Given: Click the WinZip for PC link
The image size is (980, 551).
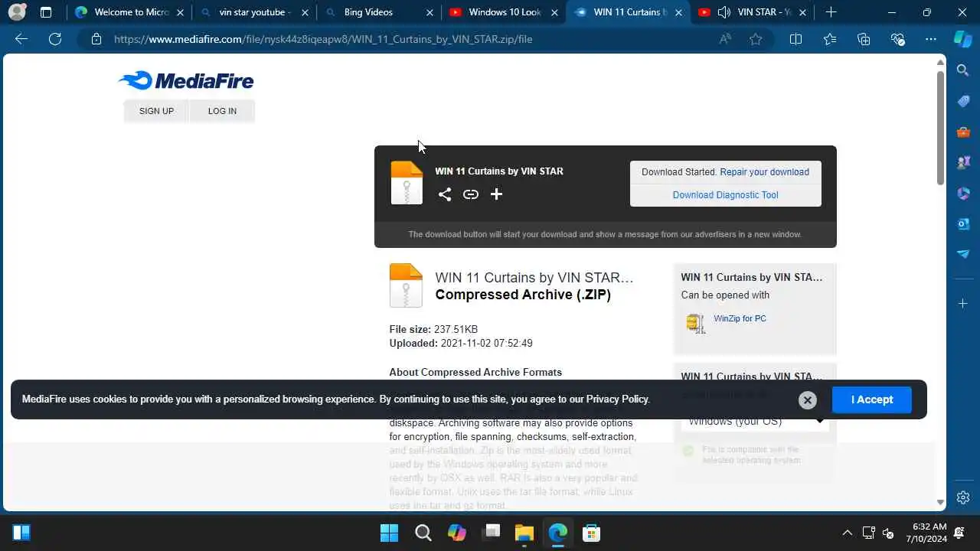Looking at the screenshot, I should 740,318.
